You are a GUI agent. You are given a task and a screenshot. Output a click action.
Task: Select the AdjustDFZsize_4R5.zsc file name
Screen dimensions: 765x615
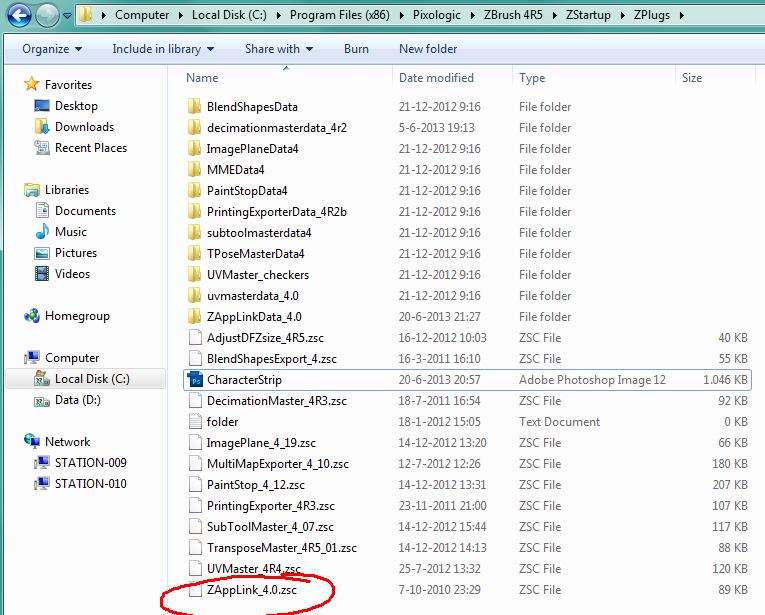265,337
